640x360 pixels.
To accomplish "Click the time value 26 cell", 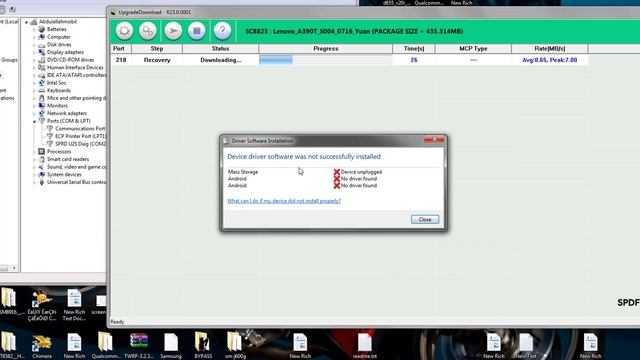I will click(x=414, y=60).
